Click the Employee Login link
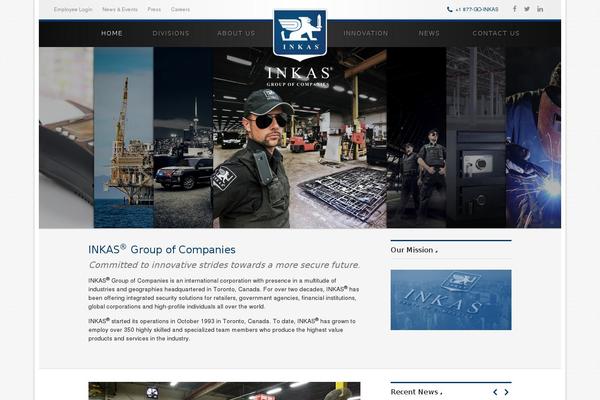 pos(73,9)
